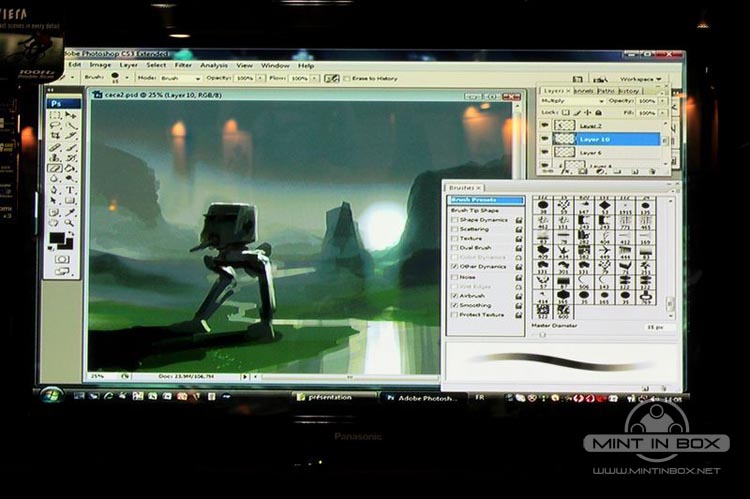
Task: Select the Zoom tool
Action: tap(71, 223)
